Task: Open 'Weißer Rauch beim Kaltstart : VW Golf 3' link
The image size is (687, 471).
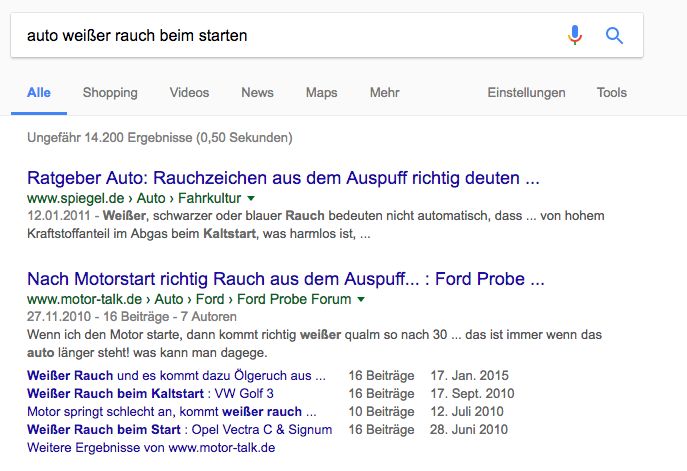Action: coord(150,393)
